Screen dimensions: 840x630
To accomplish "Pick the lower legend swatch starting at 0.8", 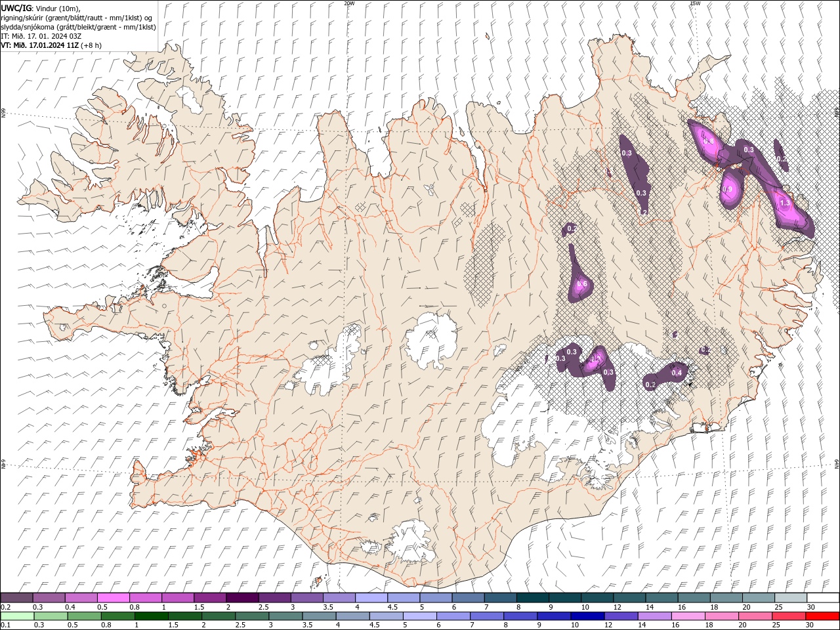I will click(118, 616).
